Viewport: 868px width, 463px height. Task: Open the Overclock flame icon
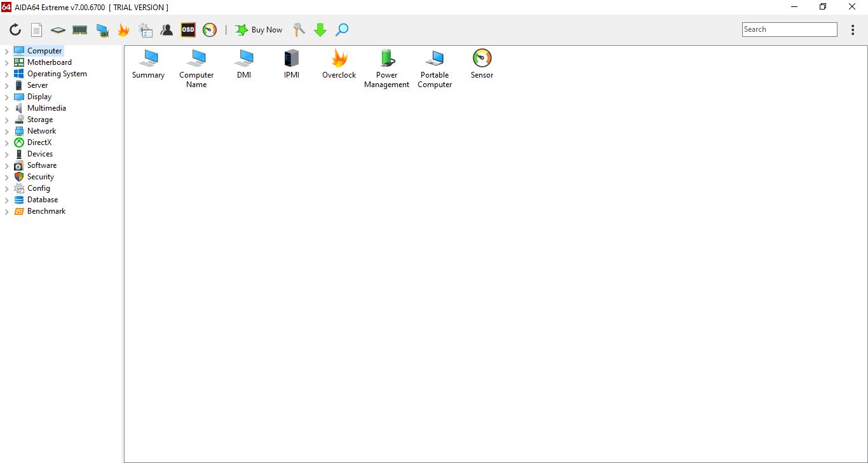pos(339,65)
